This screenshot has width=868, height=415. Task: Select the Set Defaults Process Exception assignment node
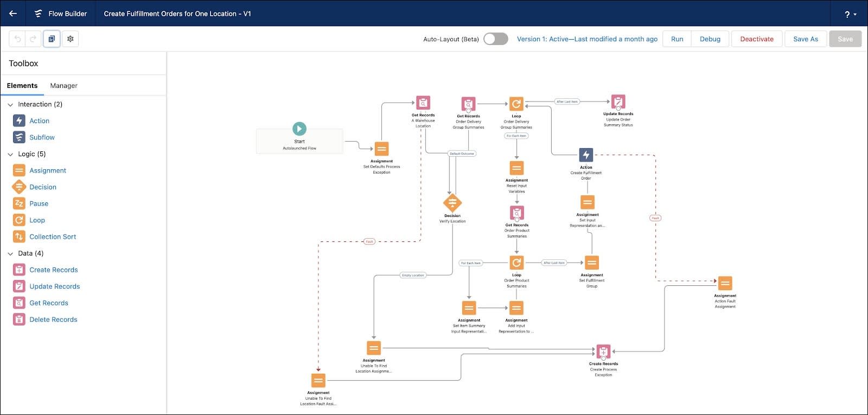click(381, 149)
